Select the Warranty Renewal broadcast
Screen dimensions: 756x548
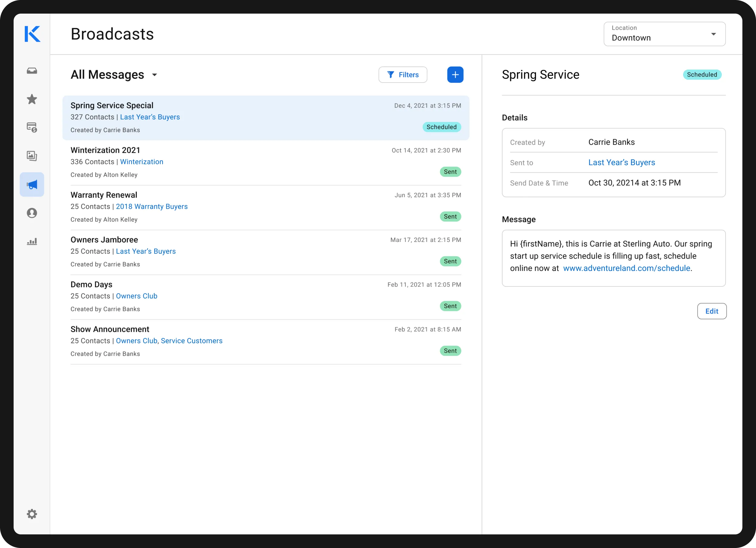click(x=104, y=194)
